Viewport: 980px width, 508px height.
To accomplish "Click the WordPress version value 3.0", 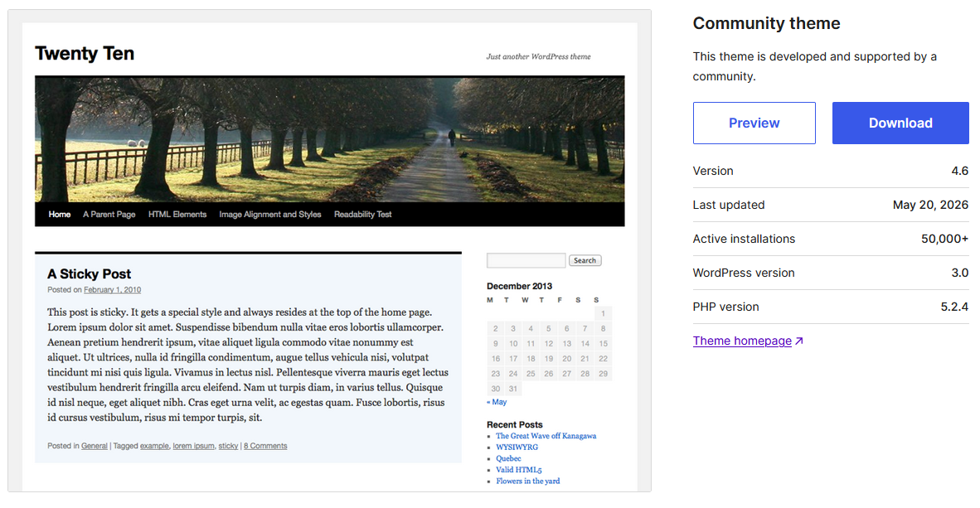I will tap(959, 273).
